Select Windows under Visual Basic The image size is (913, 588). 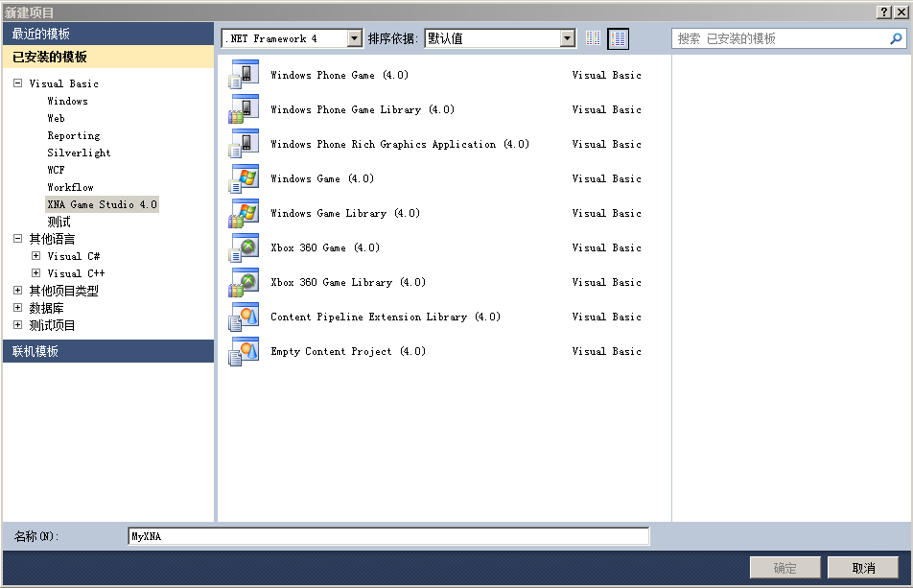67,101
